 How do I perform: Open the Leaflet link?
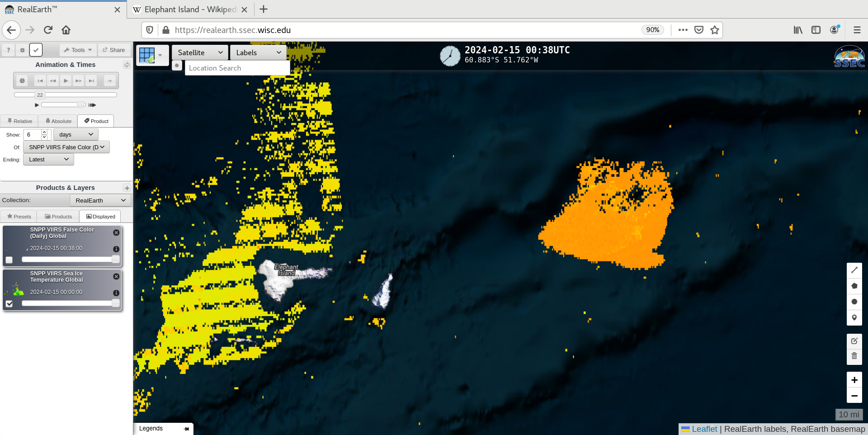point(704,429)
